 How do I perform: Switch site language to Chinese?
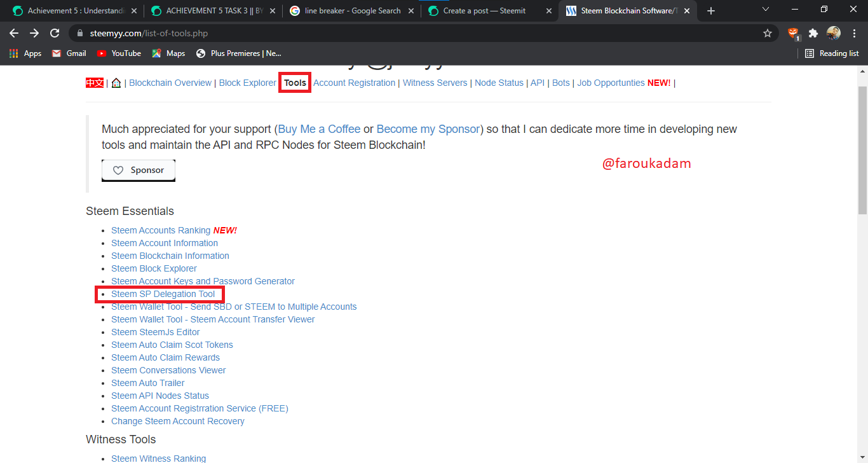pyautogui.click(x=95, y=83)
